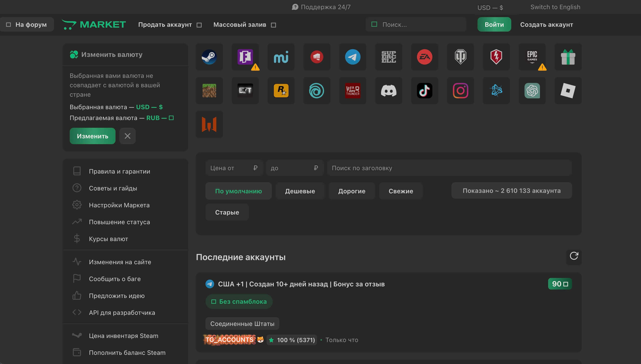Open the ChatGPT accounts category
The height and width of the screenshot is (364, 641).
click(532, 90)
